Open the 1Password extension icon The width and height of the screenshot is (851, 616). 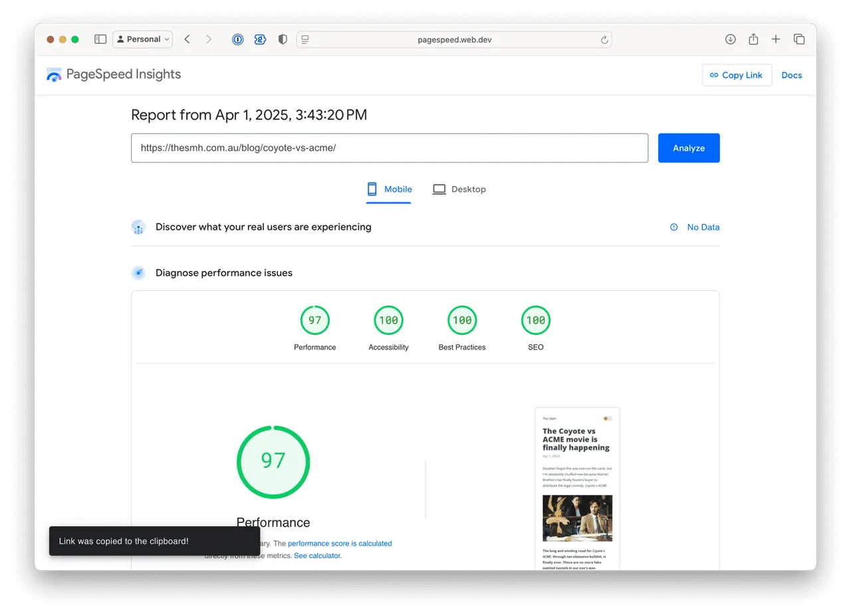click(x=238, y=39)
